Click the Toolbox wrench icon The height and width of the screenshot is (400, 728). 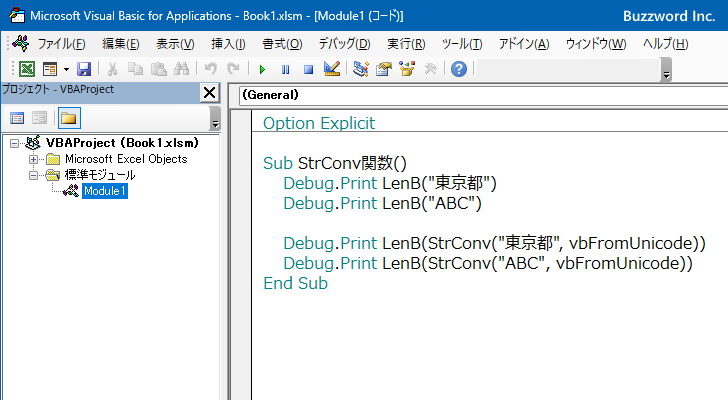click(430, 69)
